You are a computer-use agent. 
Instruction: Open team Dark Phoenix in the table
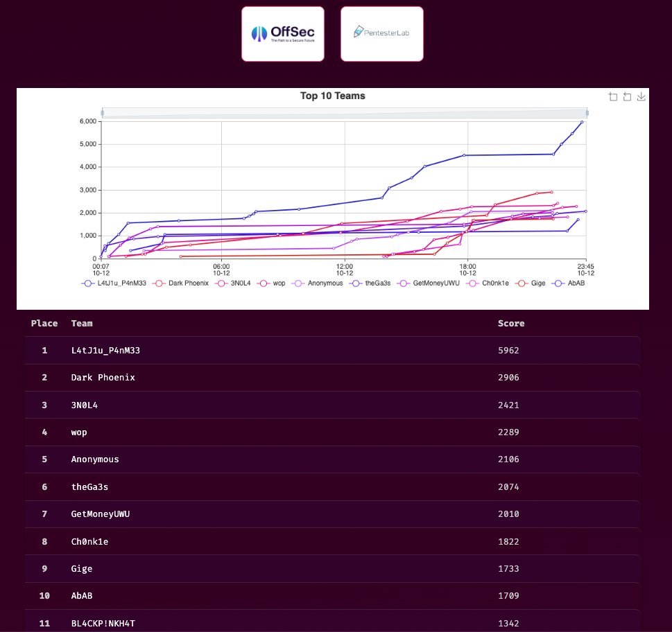point(103,378)
